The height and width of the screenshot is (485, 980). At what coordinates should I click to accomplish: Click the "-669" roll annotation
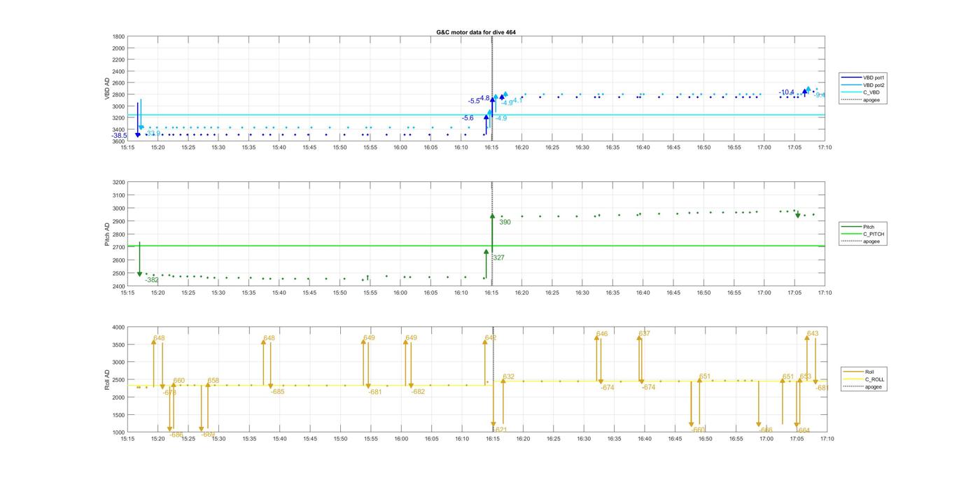[208, 435]
